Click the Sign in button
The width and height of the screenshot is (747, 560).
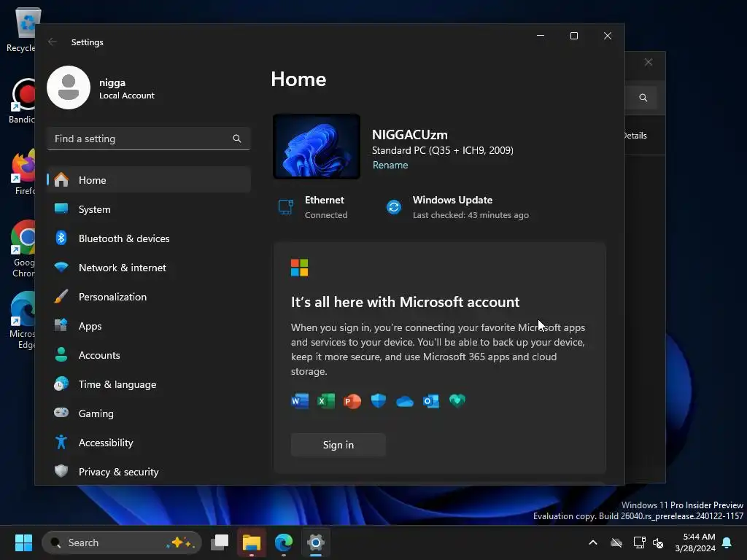pos(338,445)
